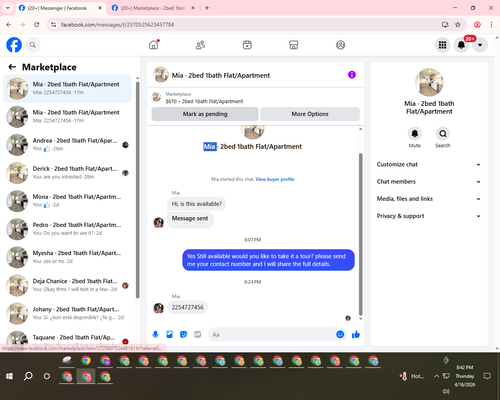This screenshot has width=500, height=400.
Task: Open the Video/Reels icon in top navigation
Action: coord(247,45)
